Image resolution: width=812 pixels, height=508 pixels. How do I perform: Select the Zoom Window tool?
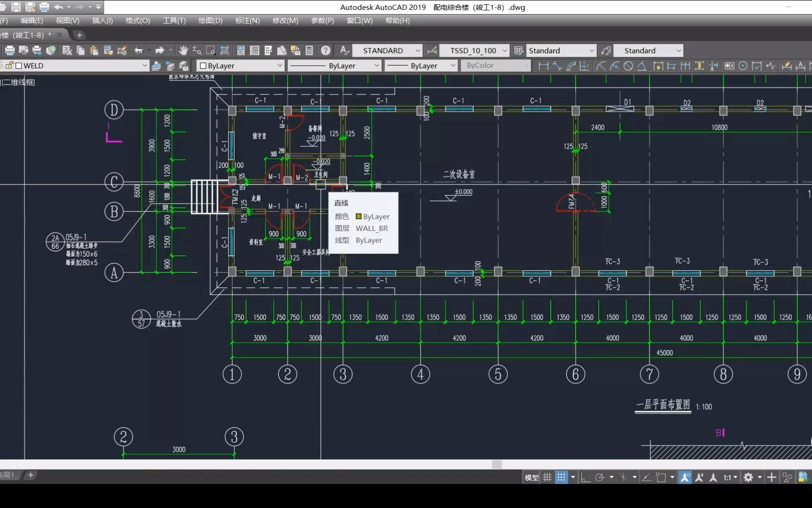tap(211, 50)
